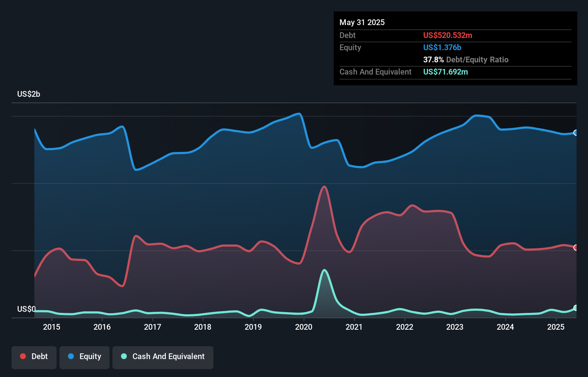Click the 2016 x-axis label
The width and height of the screenshot is (588, 377).
pos(102,327)
